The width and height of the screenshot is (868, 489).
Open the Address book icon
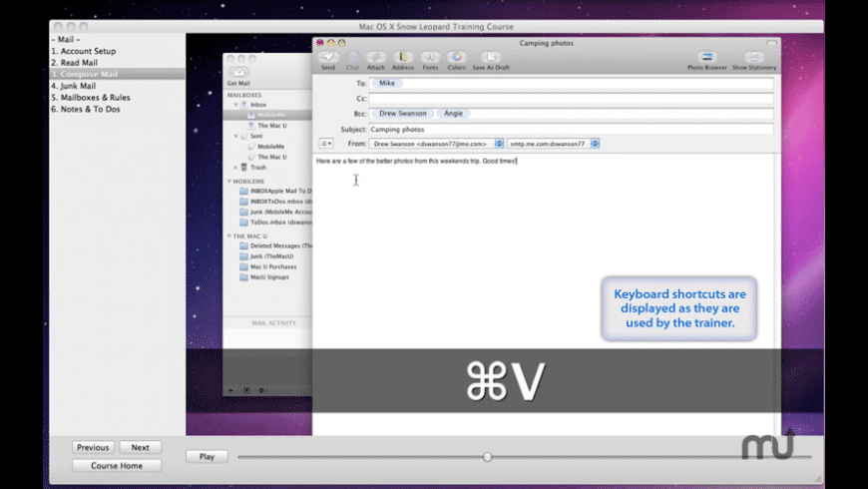pos(403,57)
